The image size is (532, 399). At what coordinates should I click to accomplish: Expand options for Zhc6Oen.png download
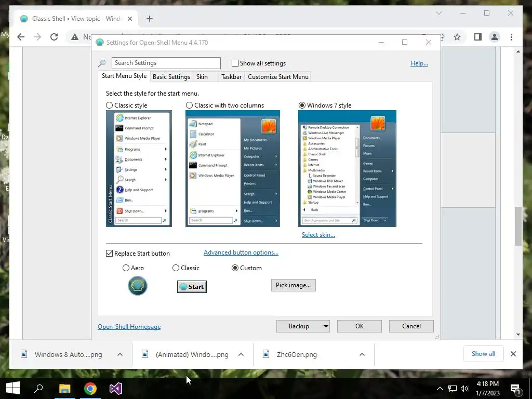(x=362, y=354)
